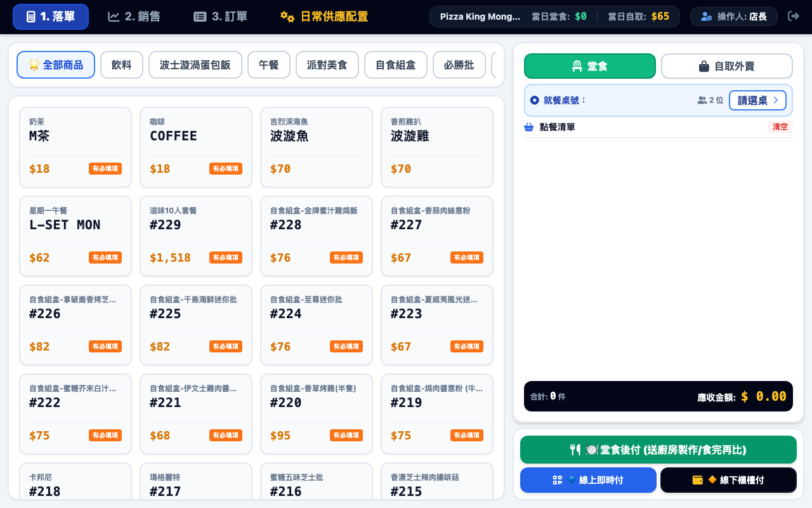Viewport: 812px width, 508px height.
Task: Add item #226 product card
Action: point(75,325)
